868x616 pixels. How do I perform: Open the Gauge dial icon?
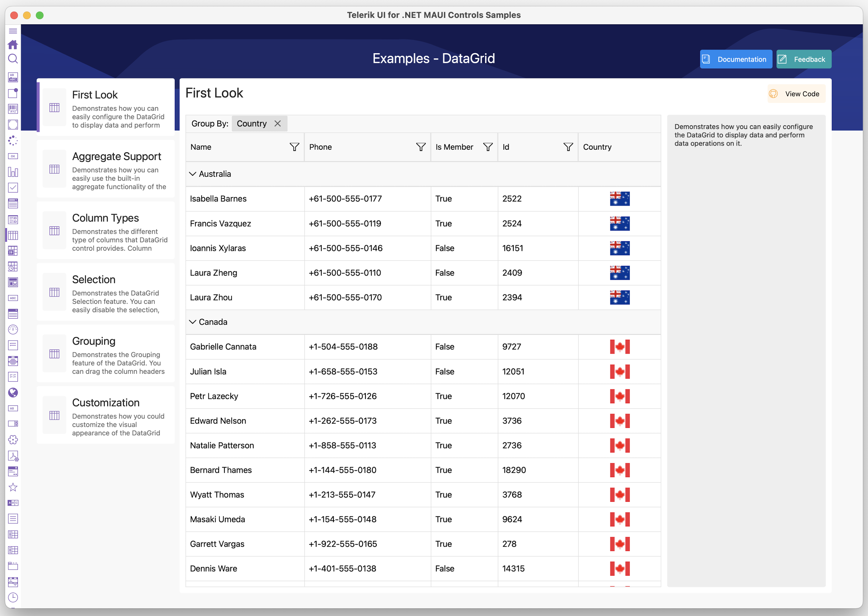click(13, 330)
